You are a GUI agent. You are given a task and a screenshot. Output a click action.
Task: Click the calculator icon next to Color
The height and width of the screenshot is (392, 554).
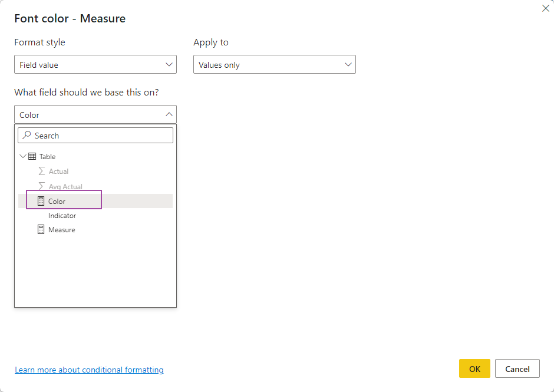point(41,201)
